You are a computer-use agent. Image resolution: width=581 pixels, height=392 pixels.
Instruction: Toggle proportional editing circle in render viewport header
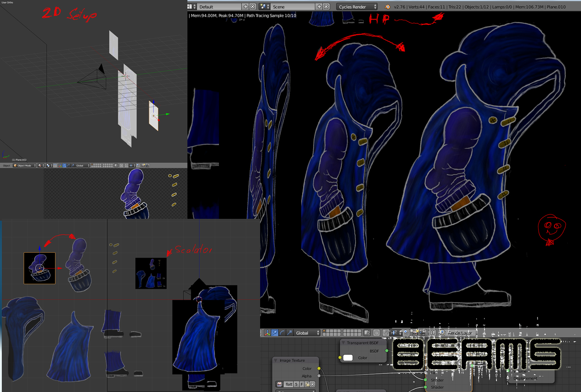[x=376, y=333]
